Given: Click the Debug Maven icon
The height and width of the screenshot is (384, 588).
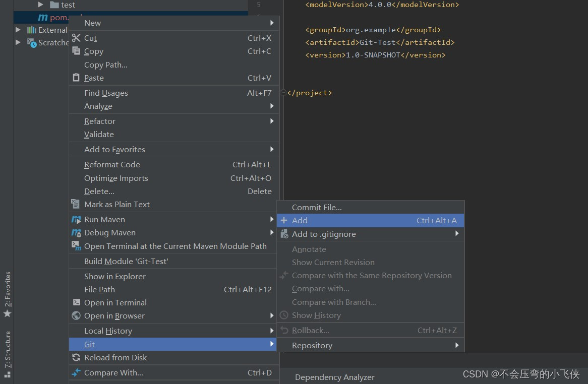Looking at the screenshot, I should click(x=76, y=233).
